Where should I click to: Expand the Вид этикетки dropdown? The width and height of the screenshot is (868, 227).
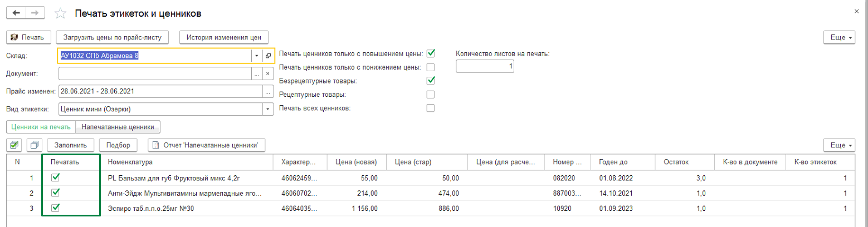pos(268,109)
